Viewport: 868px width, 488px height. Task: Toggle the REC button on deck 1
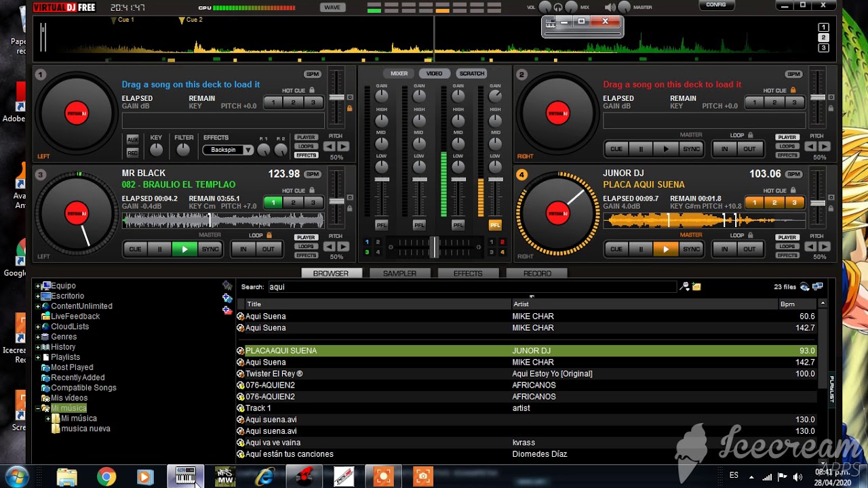tap(133, 152)
